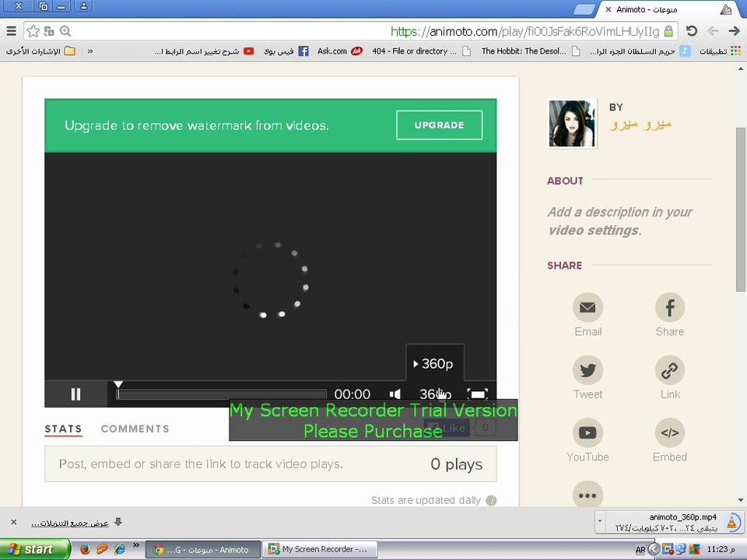Switch to the COMMENTS tab
747x560 pixels.
click(x=135, y=429)
